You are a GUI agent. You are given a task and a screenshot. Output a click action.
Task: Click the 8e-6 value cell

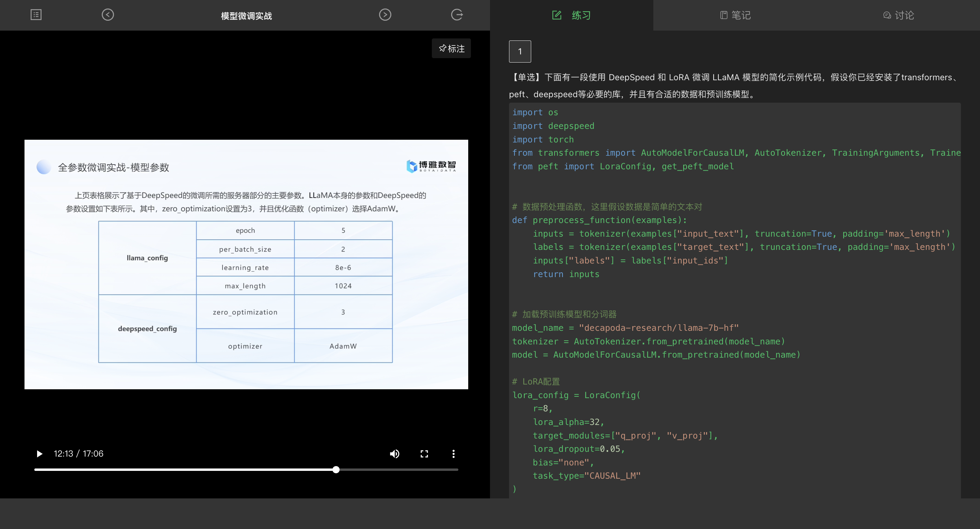pos(343,268)
